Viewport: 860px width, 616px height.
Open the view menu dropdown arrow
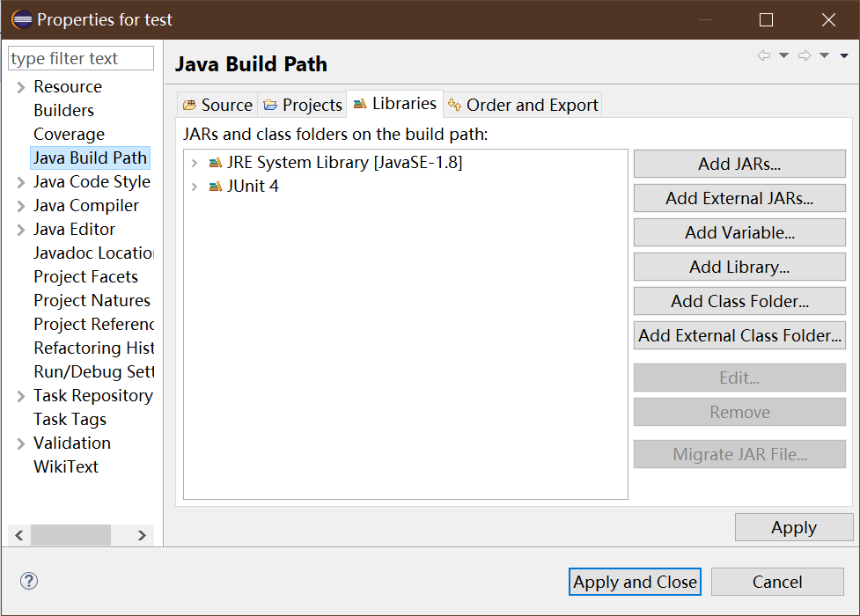coord(844,55)
